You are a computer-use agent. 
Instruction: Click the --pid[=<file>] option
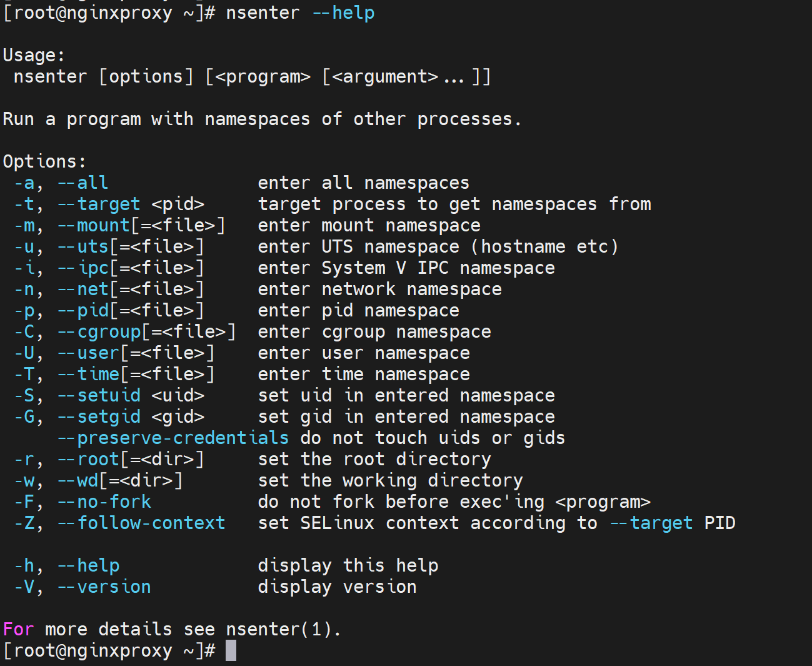[131, 310]
